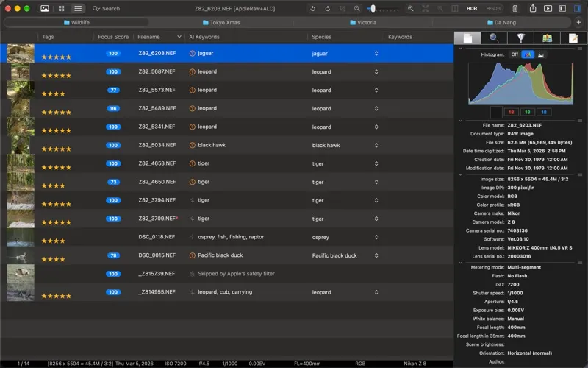
Task: Toggle the green channel value box
Action: [528, 112]
